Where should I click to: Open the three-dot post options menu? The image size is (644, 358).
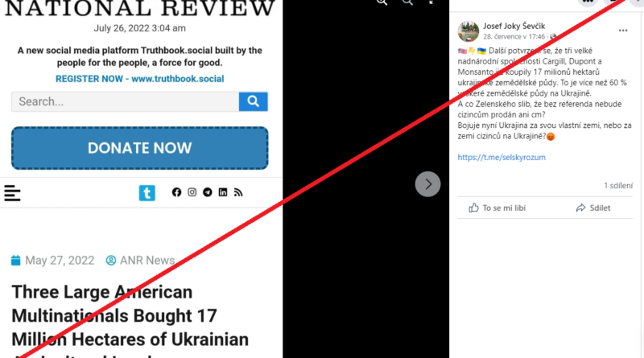[623, 31]
